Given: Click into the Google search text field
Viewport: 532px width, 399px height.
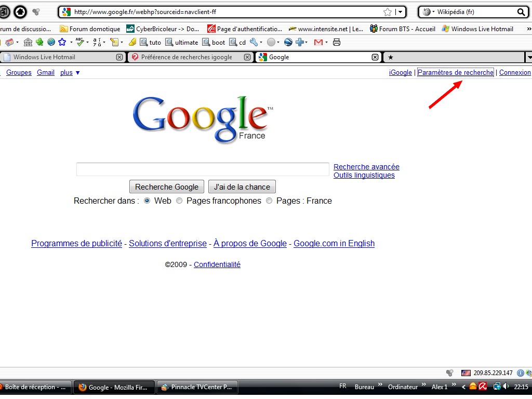Looking at the screenshot, I should point(203,169).
